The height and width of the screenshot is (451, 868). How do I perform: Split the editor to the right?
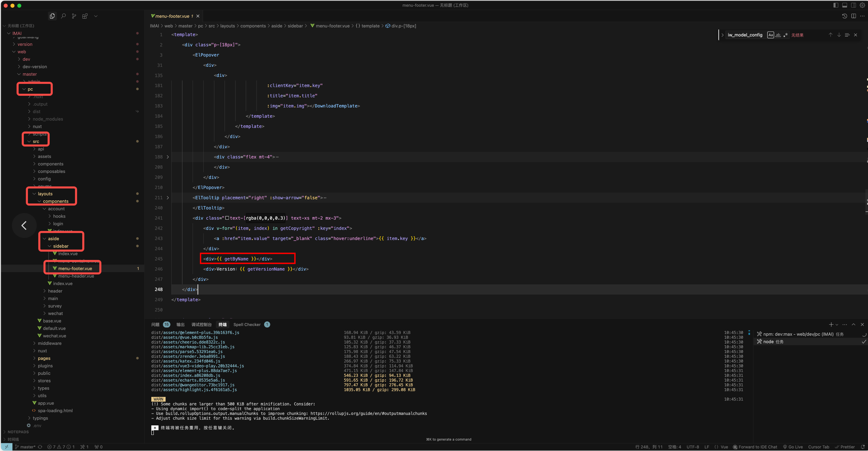(854, 16)
